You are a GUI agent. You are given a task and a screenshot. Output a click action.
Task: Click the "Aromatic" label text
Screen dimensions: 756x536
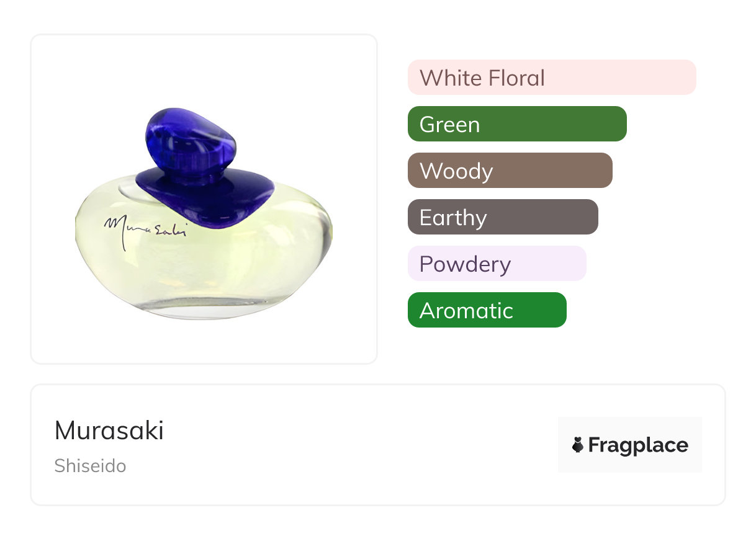tap(466, 311)
